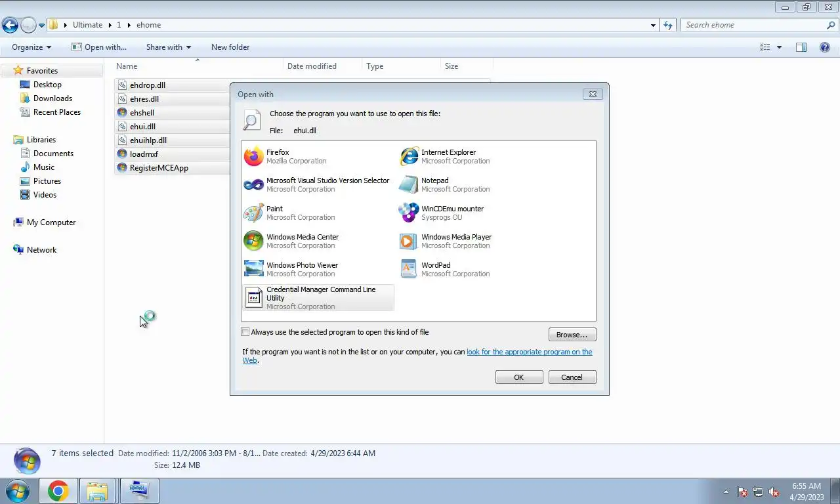
Task: Click Open with... toolbar button
Action: (99, 47)
